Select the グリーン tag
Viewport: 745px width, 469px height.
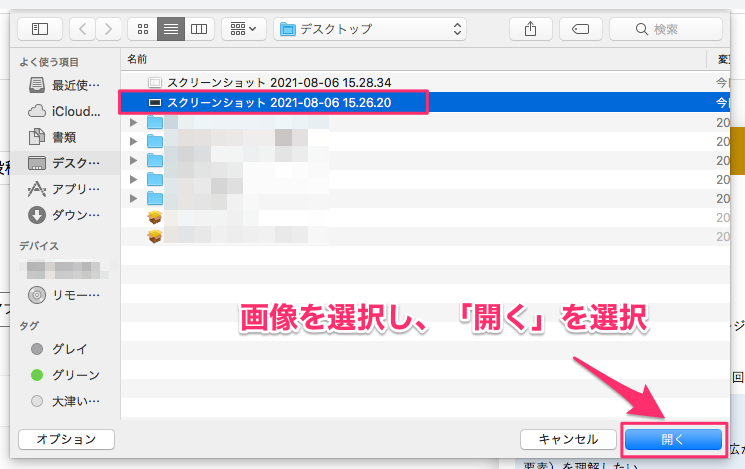pos(65,375)
